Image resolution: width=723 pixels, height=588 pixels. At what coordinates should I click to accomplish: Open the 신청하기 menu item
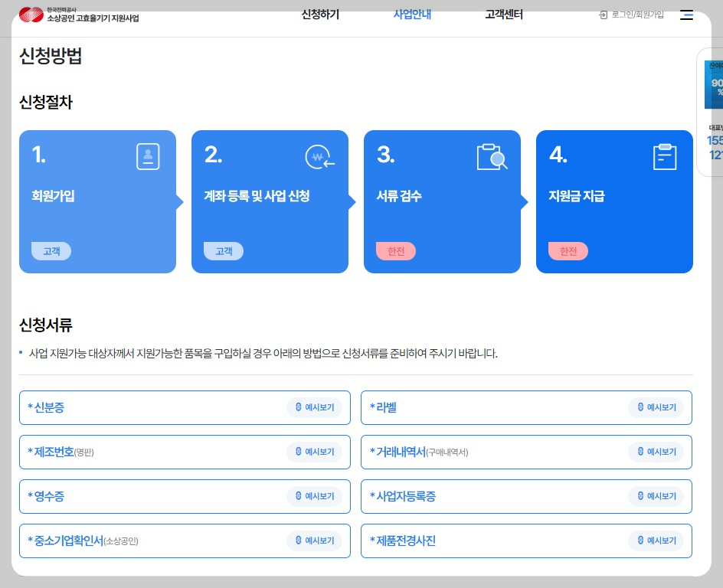tap(319, 14)
